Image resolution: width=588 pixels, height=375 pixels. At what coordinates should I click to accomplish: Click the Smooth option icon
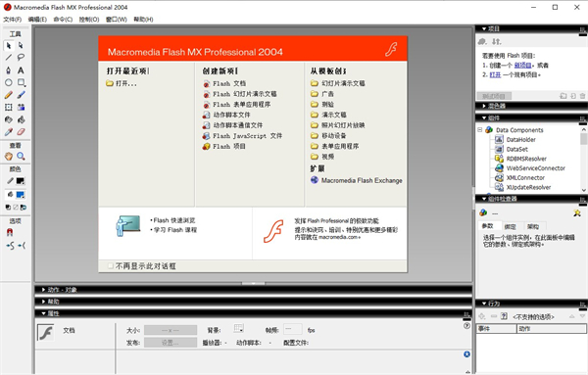coord(10,246)
